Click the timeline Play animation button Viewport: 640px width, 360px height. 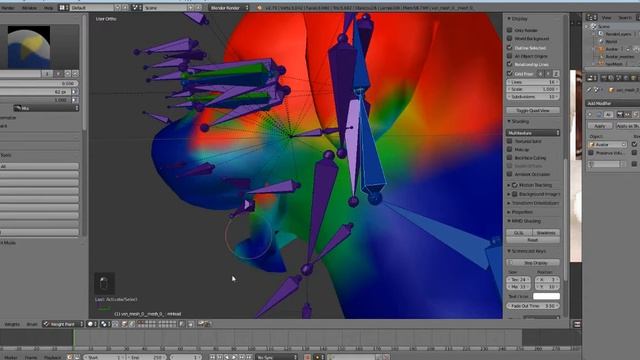click(234, 357)
